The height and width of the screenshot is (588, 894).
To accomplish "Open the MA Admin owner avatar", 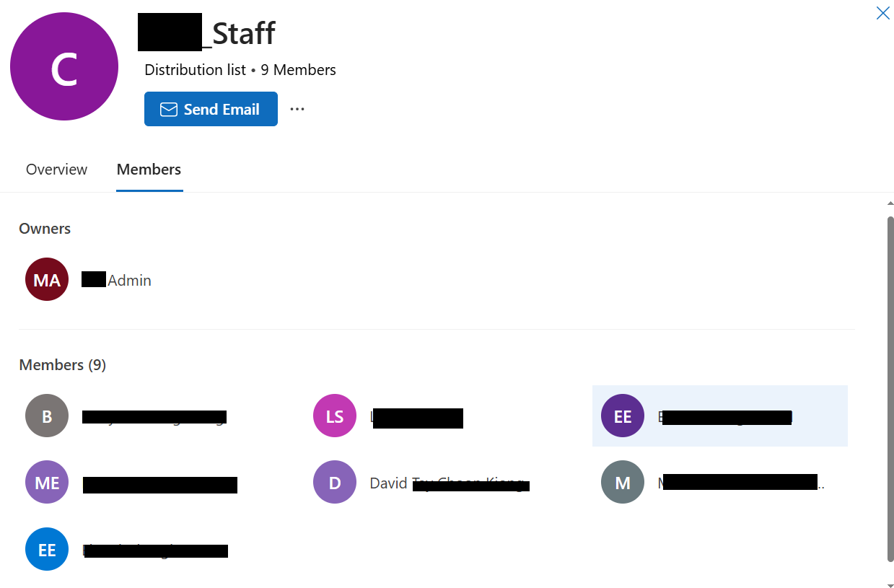I will pos(47,279).
